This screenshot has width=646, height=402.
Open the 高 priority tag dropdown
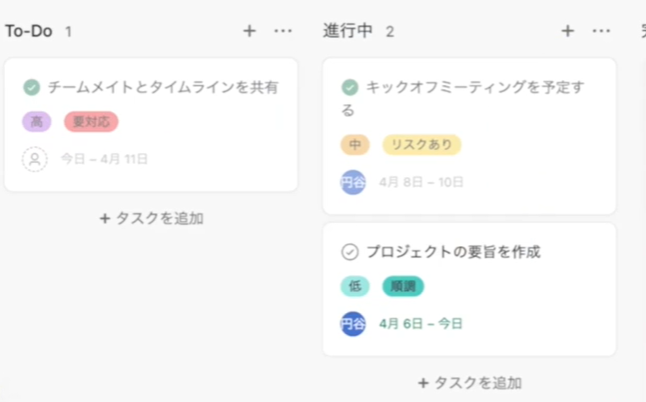click(37, 122)
